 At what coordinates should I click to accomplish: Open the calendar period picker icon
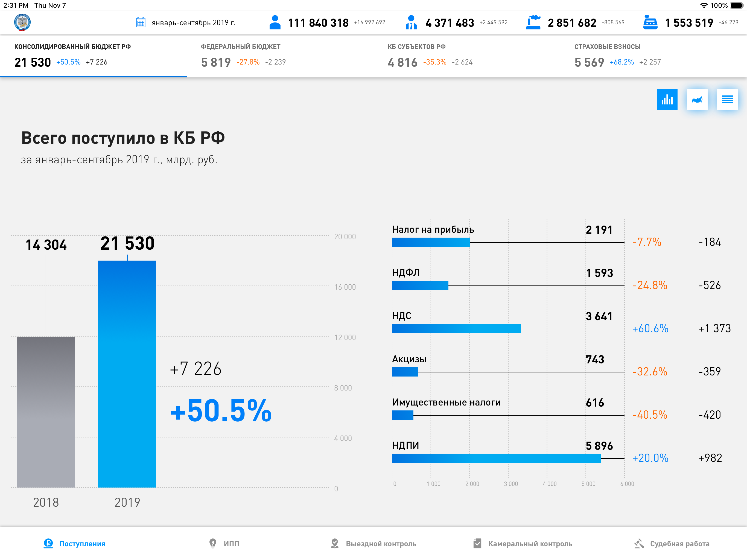pos(141,22)
